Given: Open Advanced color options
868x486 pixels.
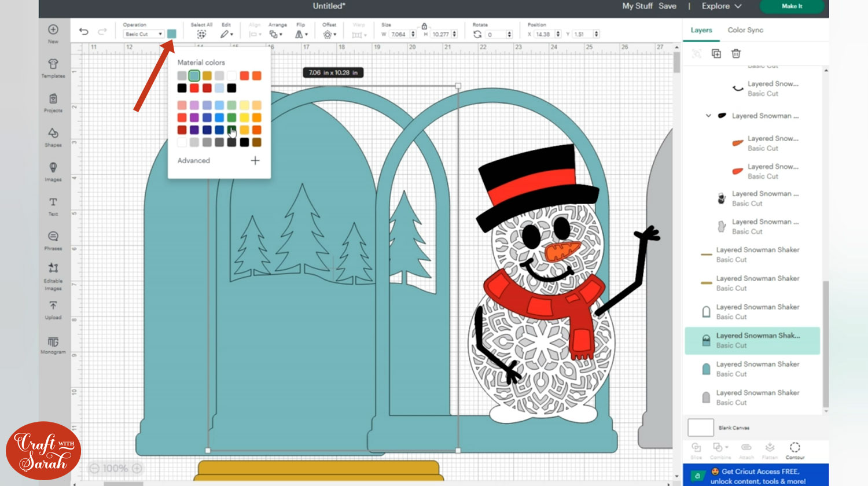Looking at the screenshot, I should point(194,160).
